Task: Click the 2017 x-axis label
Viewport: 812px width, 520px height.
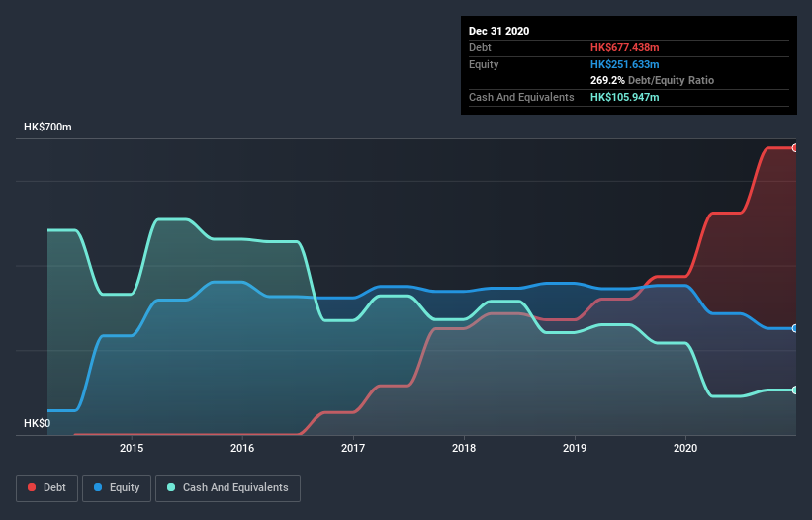Action: point(353,448)
